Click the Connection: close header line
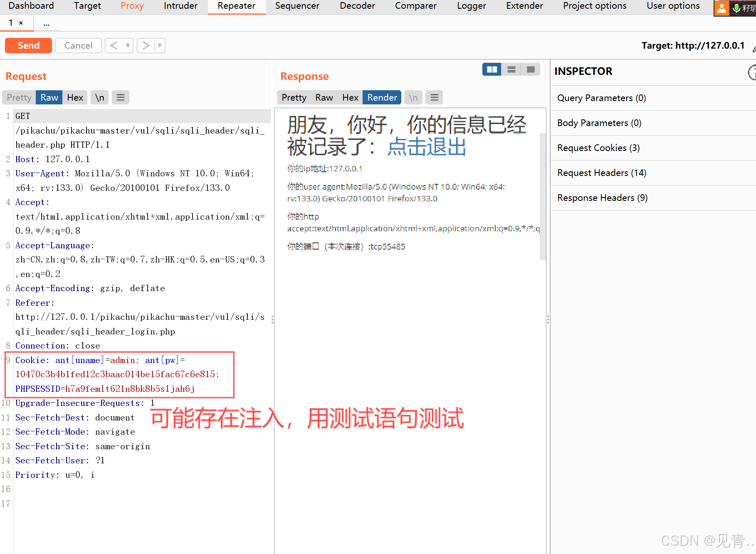The height and width of the screenshot is (554, 756). coord(58,346)
